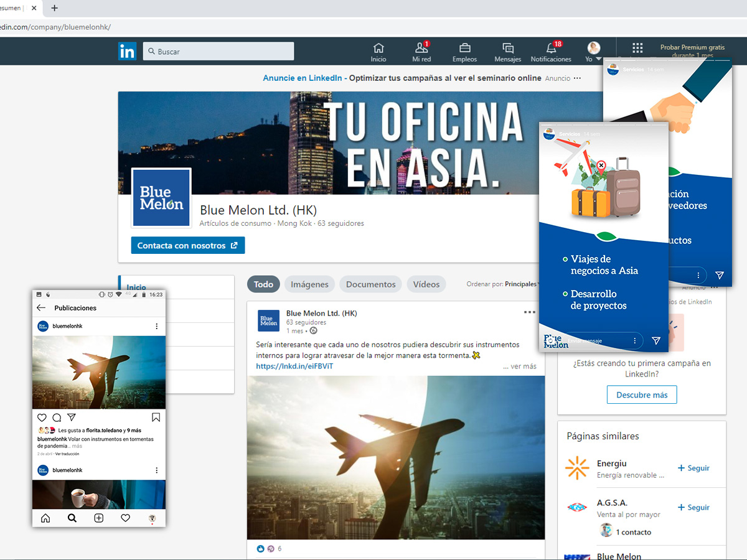Open Blue Melon Ltd. (HK) post author name

point(322,313)
